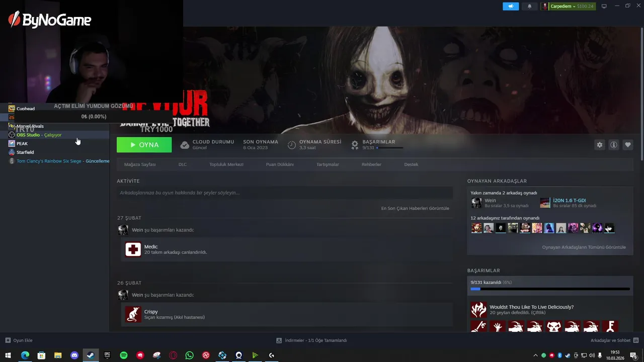This screenshot has height=362, width=644.
Task: Add game to favorites with heart icon
Action: click(x=627, y=145)
